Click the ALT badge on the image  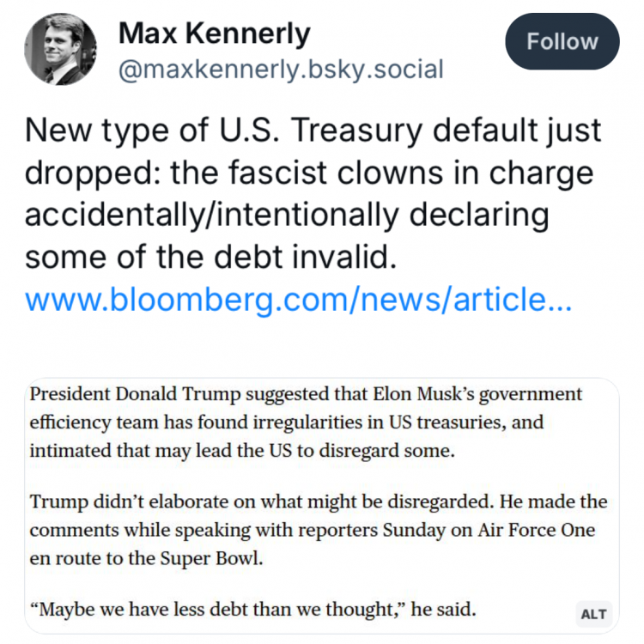593,613
